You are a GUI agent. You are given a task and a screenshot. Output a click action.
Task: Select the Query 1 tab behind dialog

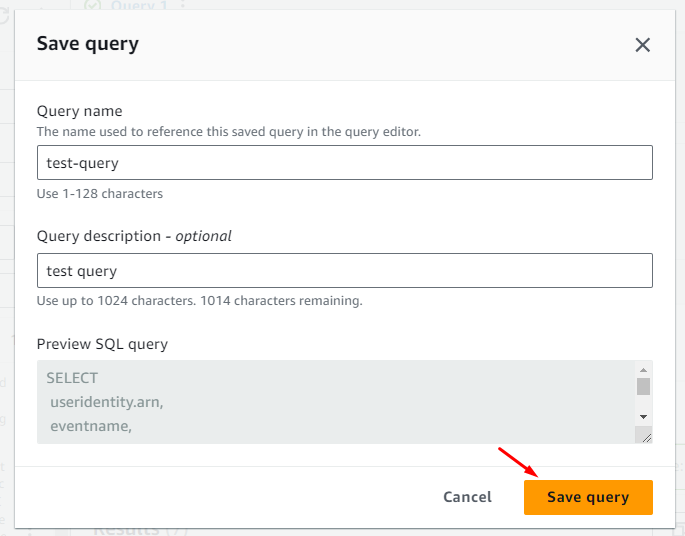pyautogui.click(x=138, y=5)
